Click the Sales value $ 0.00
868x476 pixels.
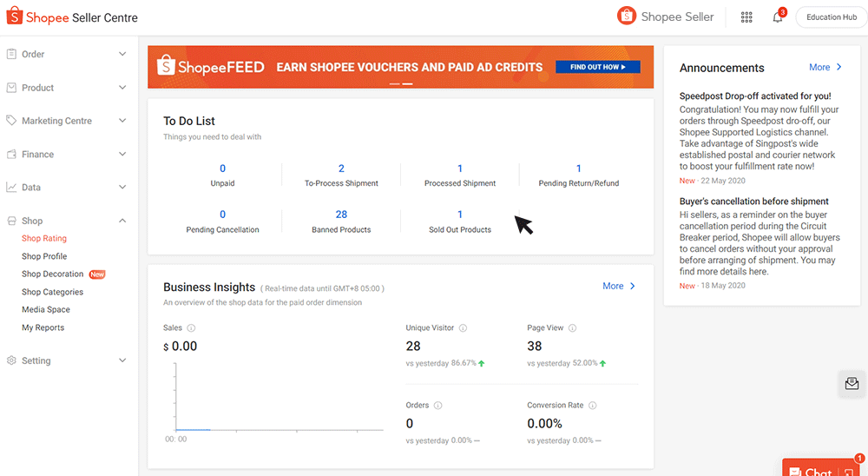[180, 347]
